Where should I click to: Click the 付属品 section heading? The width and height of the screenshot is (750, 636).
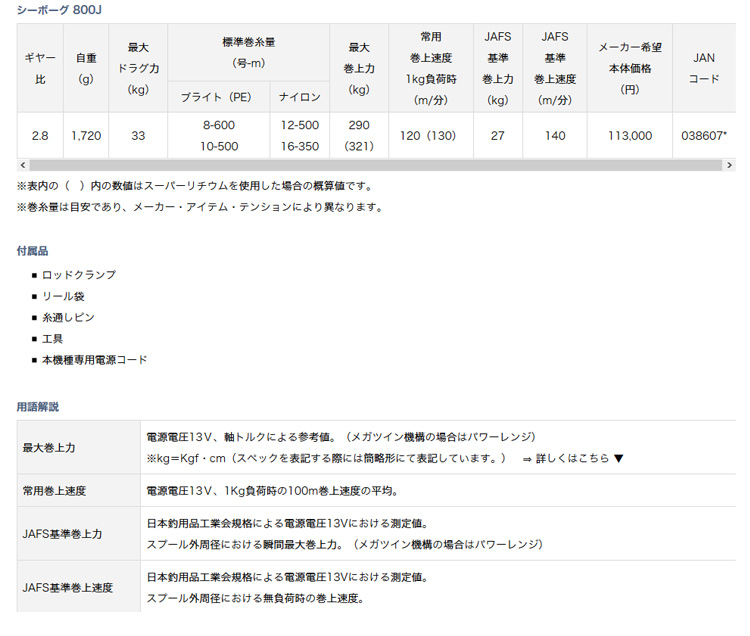pyautogui.click(x=33, y=251)
